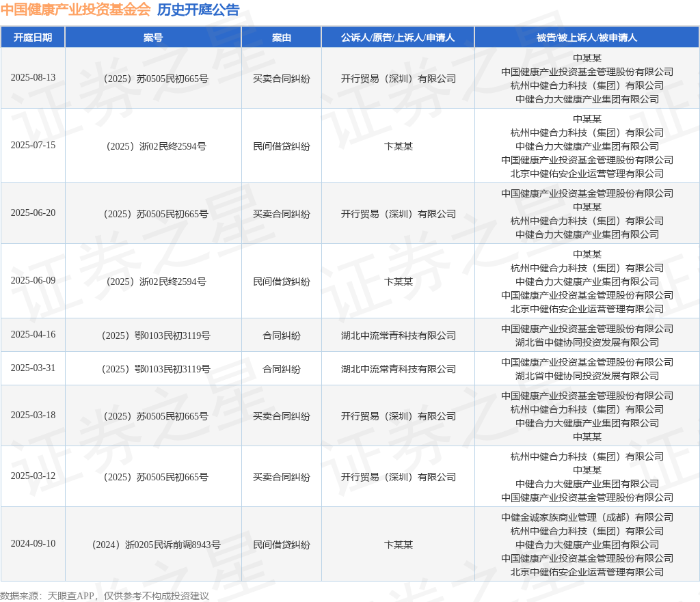Click the 被告/被上诉人/被申请人 column header

587,38
